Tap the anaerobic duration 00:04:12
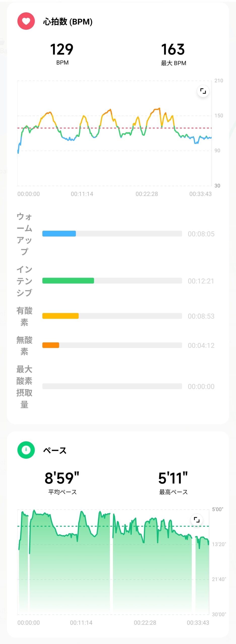The width and height of the screenshot is (236, 644). click(201, 345)
